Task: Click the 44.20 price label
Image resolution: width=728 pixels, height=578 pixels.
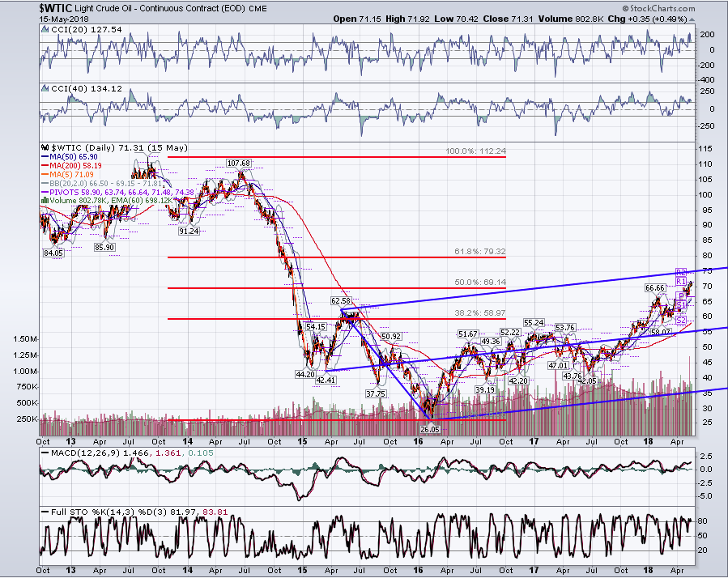Action: 305,374
